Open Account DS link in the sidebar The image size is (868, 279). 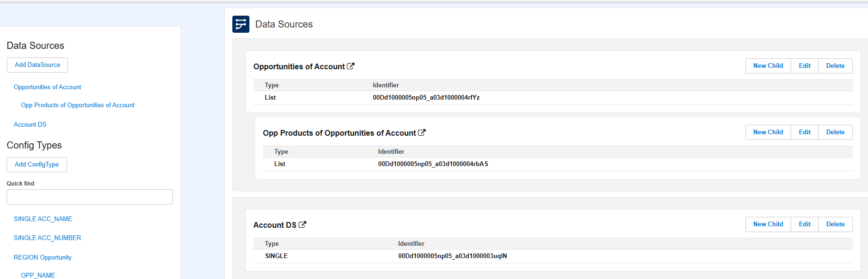tap(30, 125)
